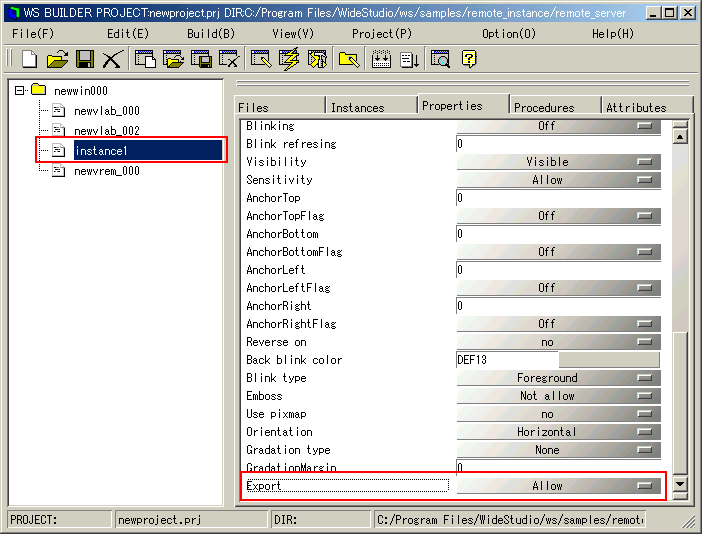Open the Visibility dropdown showing Visible

(558, 162)
